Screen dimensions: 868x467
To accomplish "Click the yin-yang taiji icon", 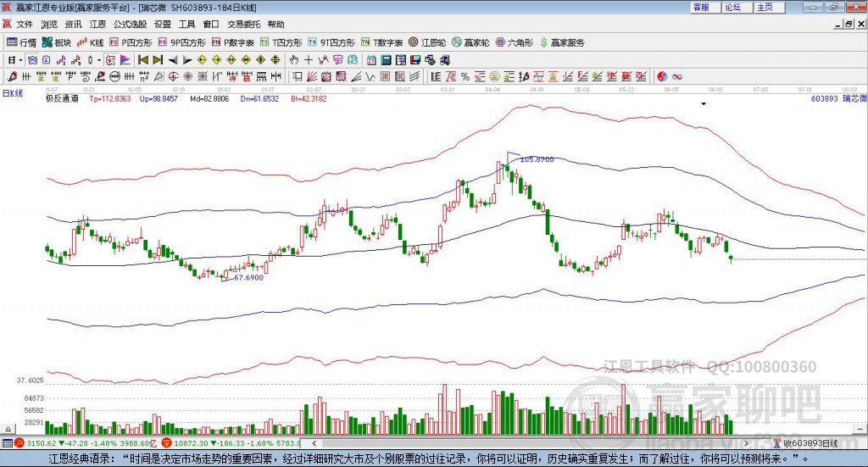I will tap(662, 76).
